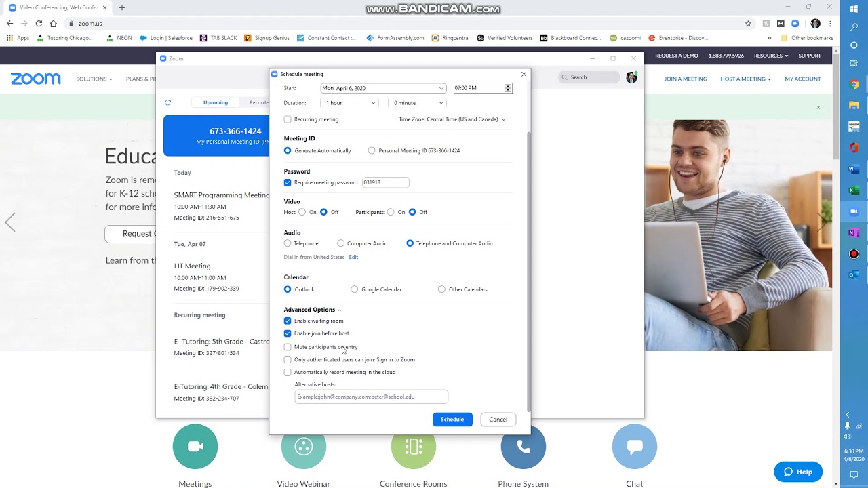Viewport: 868px width, 488px height.
Task: Cancel the schedule meeting dialog
Action: click(x=498, y=420)
